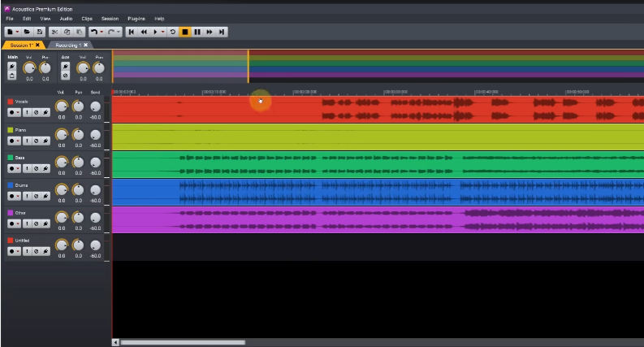Open the File menu

coord(10,19)
